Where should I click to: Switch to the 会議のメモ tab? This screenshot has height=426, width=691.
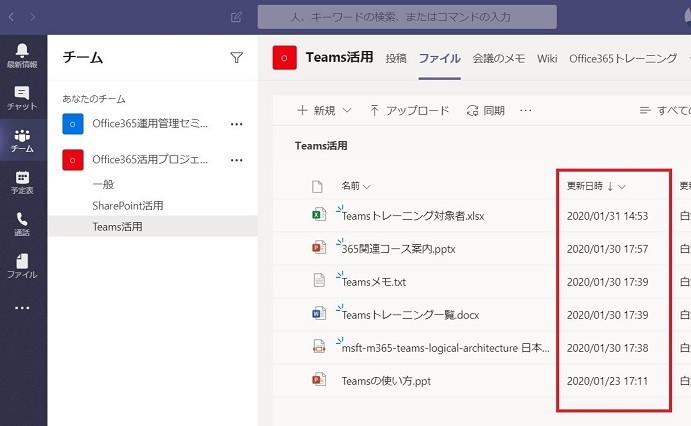pyautogui.click(x=498, y=58)
